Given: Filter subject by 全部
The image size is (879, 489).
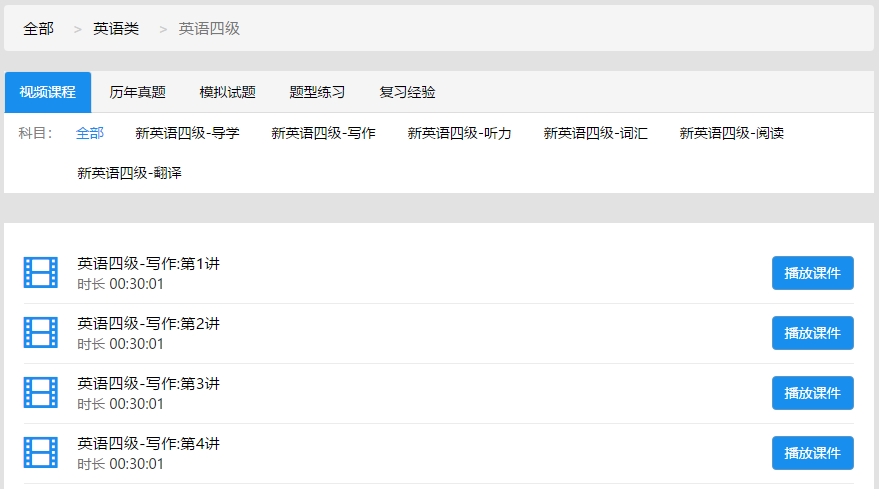Looking at the screenshot, I should coord(90,133).
